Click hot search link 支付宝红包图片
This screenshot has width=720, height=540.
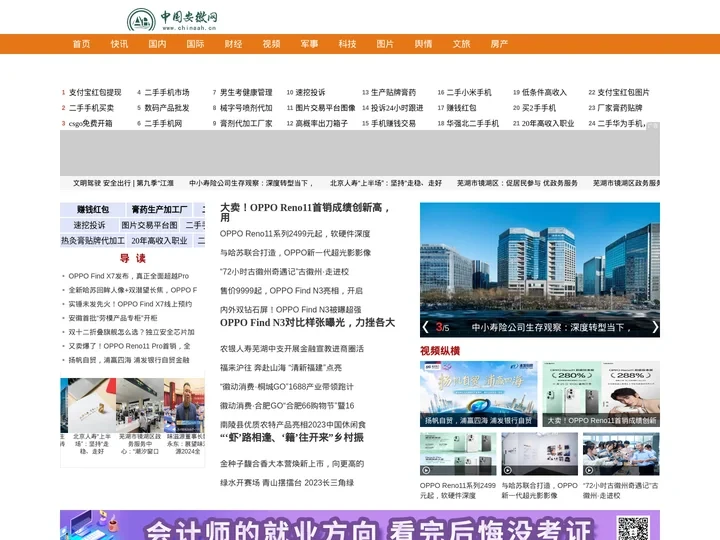tap(623, 92)
